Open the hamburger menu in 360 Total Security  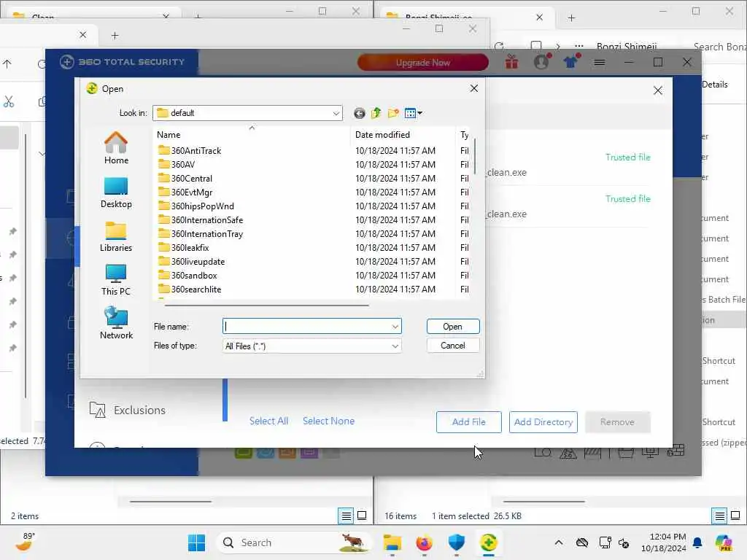point(600,63)
